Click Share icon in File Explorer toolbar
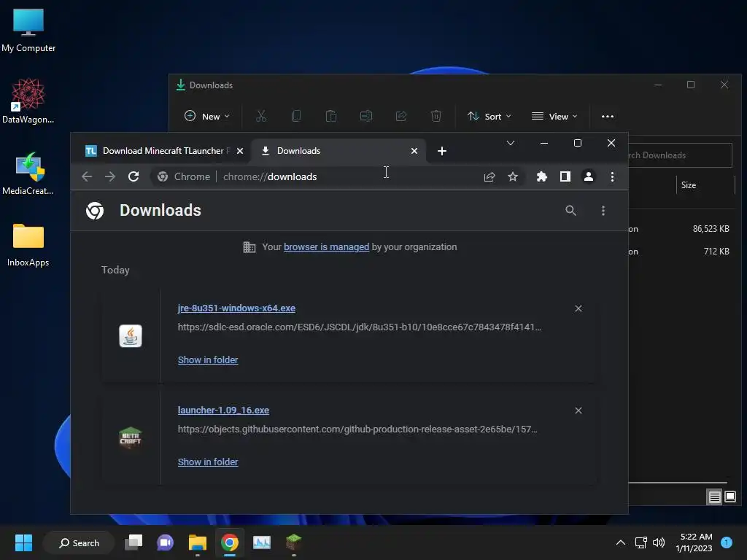Screen dimensions: 747x560 401,116
